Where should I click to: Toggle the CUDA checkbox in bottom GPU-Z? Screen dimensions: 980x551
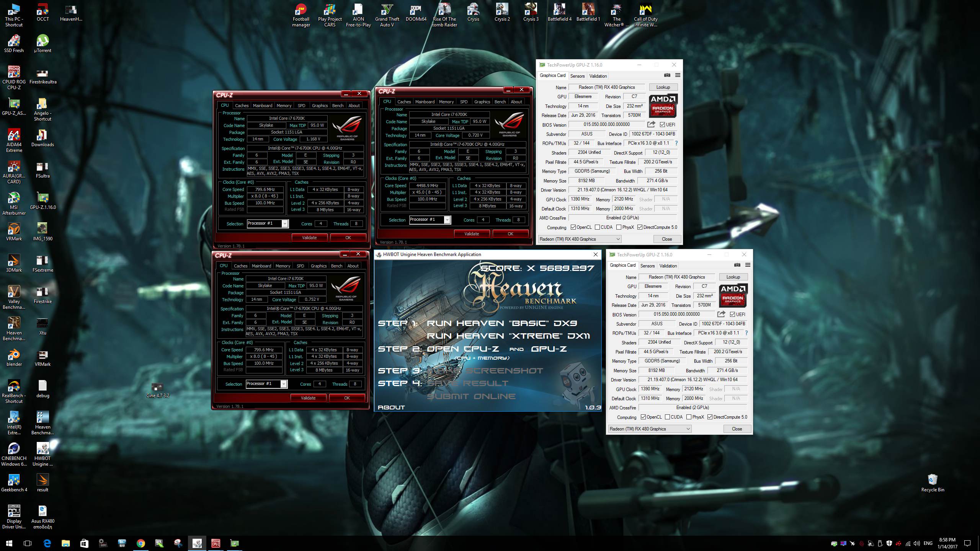(x=667, y=417)
